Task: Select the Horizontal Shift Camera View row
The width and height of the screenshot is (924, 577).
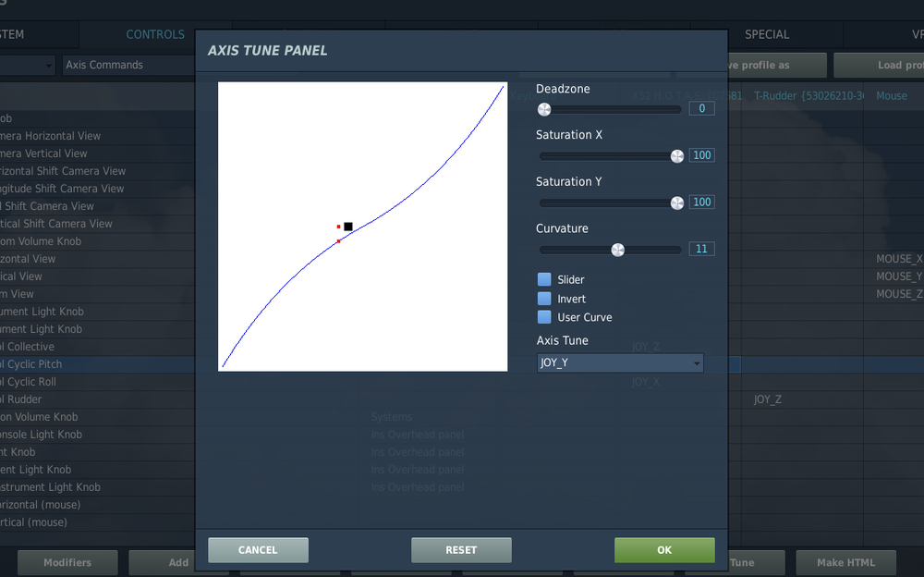Action: (97, 171)
